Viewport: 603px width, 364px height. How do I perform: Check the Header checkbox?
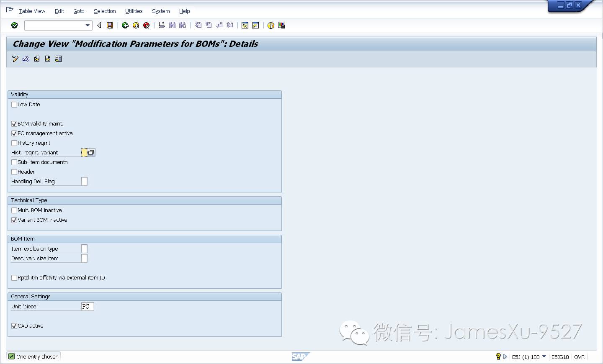tap(14, 172)
